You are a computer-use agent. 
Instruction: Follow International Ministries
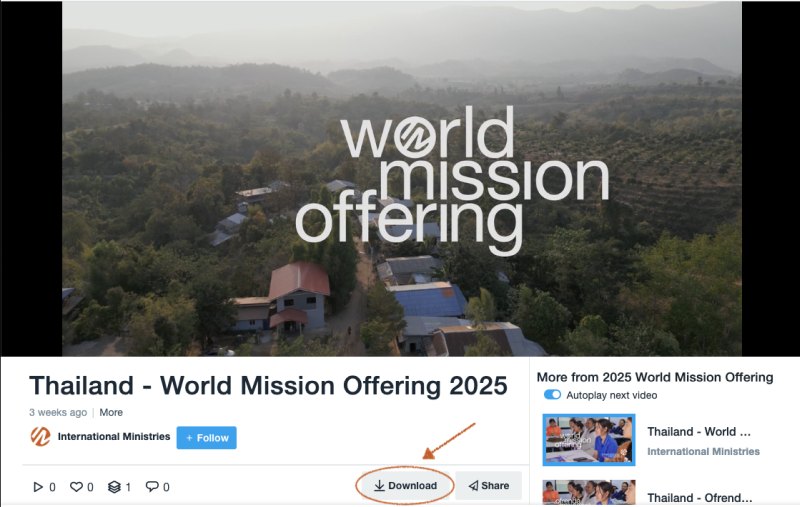click(x=207, y=438)
